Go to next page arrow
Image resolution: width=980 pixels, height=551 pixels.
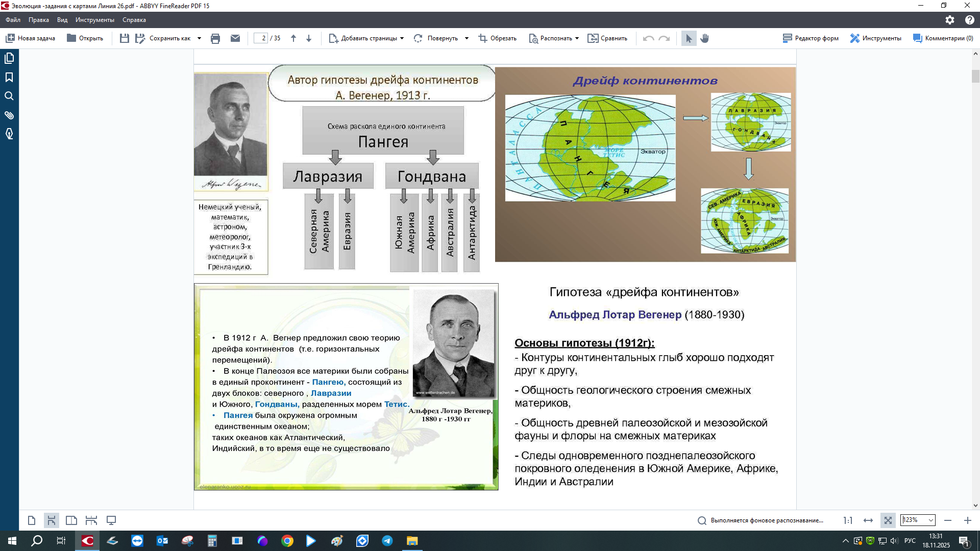point(309,38)
